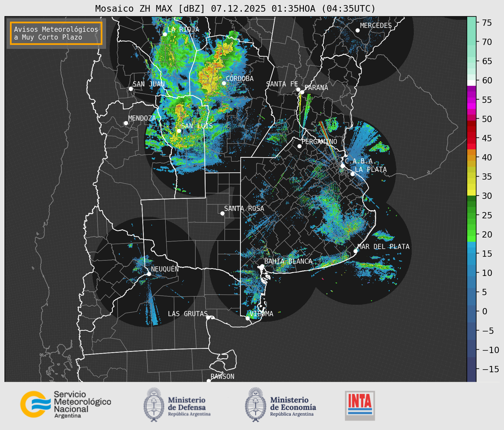
Task: Click the MAR DEL PLATA city marker dot
Action: tap(356, 251)
